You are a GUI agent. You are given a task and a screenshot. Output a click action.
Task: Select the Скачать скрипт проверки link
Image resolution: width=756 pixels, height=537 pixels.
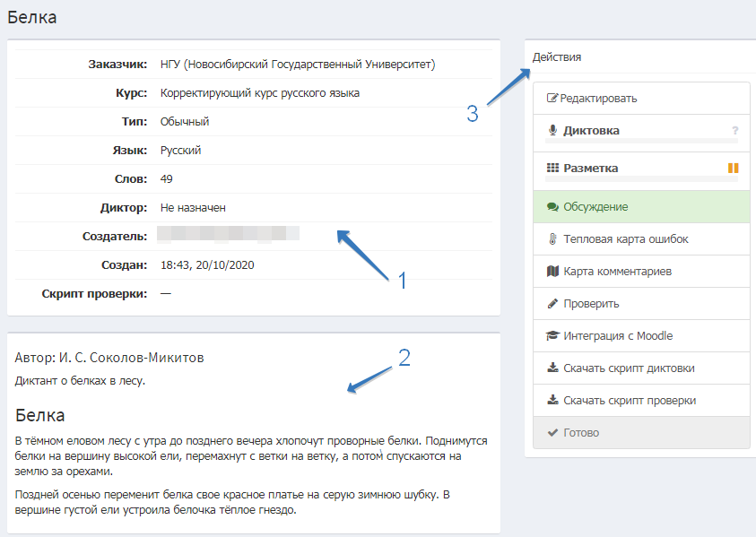[629, 401]
